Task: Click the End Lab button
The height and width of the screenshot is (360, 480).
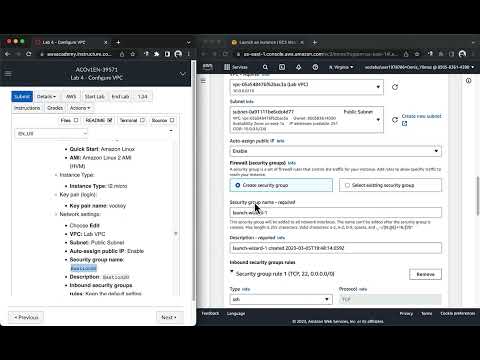Action: [x=120, y=96]
